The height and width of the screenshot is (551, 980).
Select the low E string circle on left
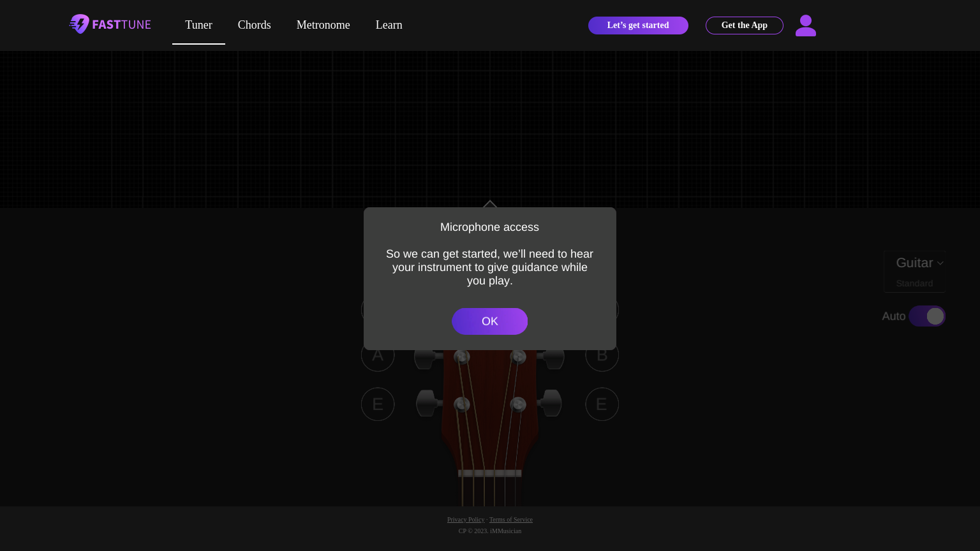(x=378, y=404)
